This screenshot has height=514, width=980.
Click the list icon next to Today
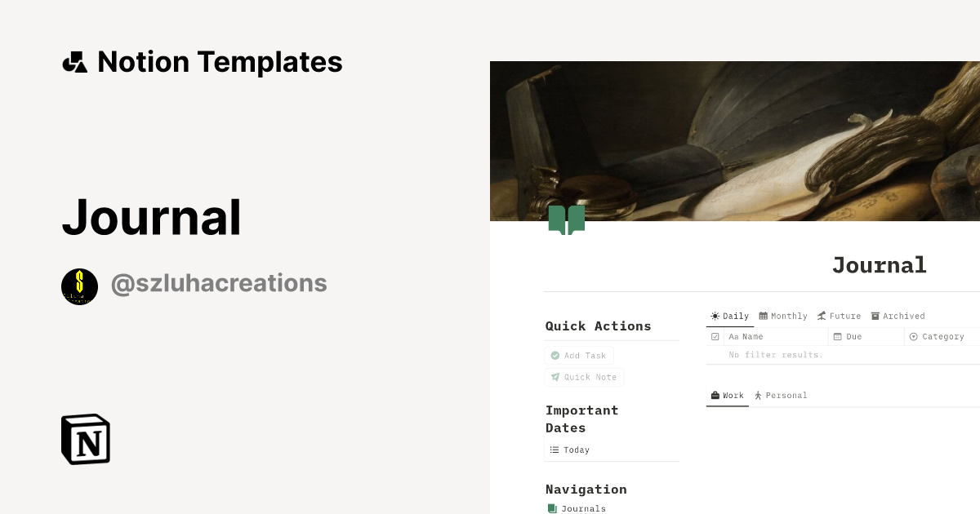[x=553, y=450]
